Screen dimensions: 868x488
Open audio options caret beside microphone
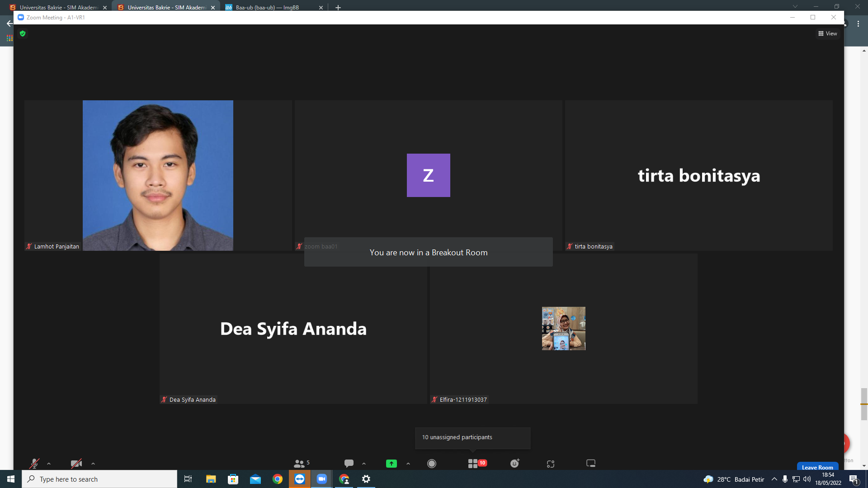(x=49, y=464)
